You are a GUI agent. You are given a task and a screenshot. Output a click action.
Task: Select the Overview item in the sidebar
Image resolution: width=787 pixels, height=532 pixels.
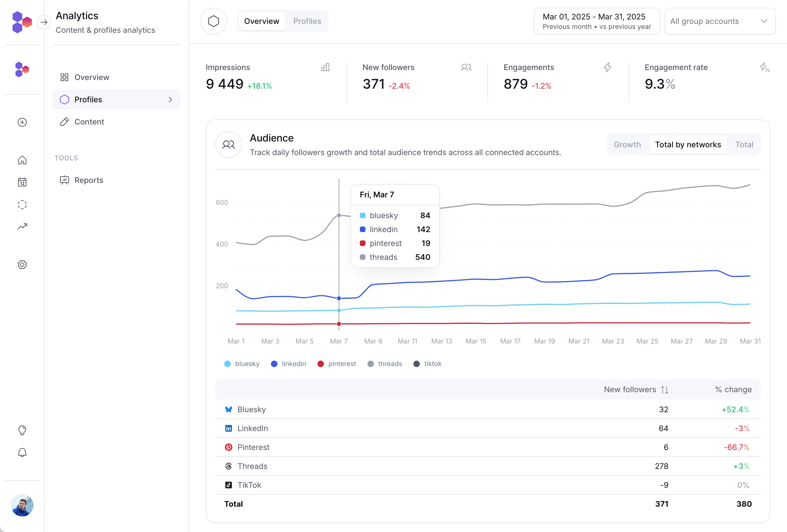click(91, 77)
